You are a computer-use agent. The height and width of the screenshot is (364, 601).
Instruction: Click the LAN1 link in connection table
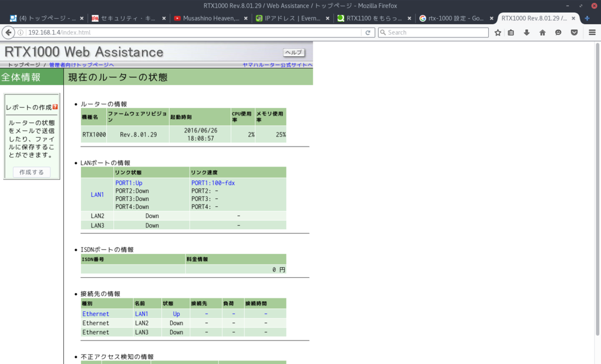coord(141,314)
